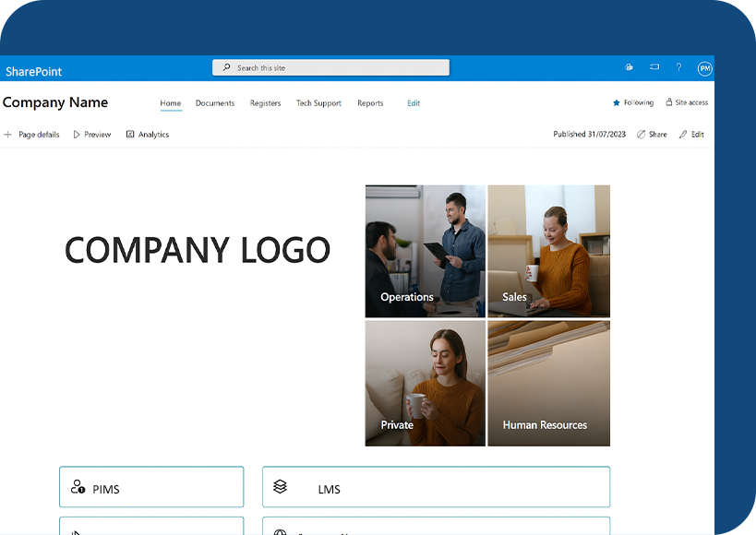Viewport: 756px width, 535px height.
Task: Click the cloud icon in SharePoint header
Action: point(629,67)
